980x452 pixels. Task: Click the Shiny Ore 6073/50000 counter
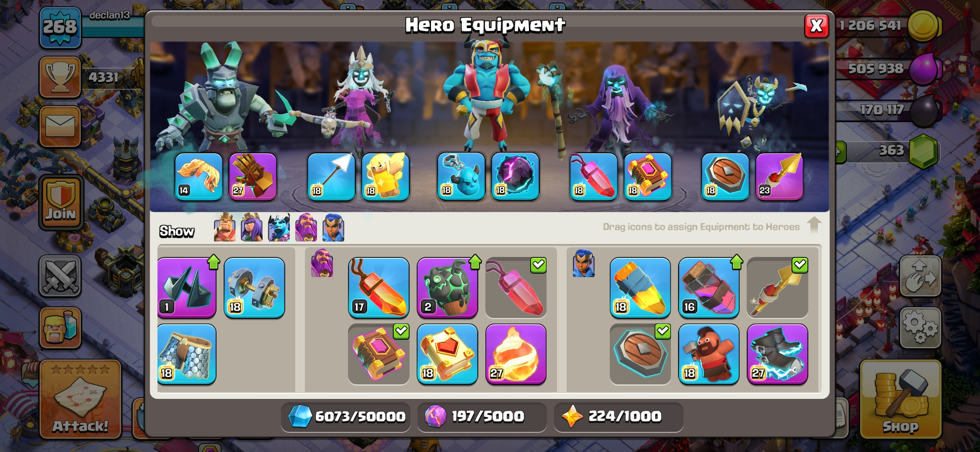[346, 416]
